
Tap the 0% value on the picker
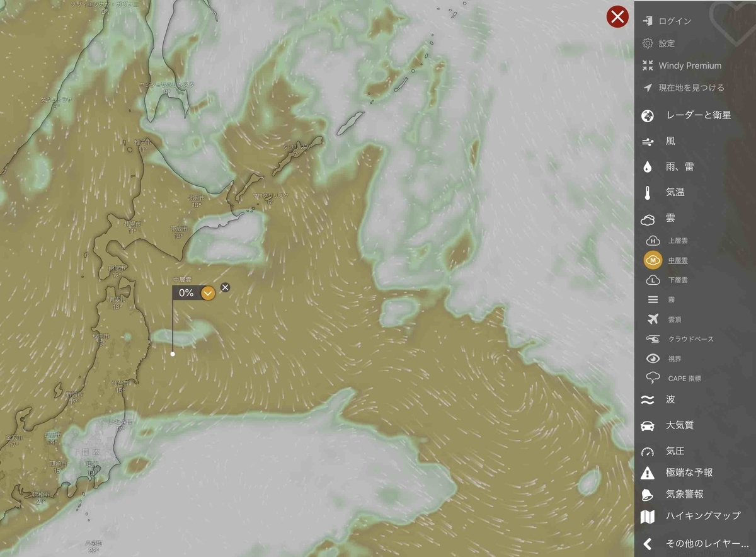[x=186, y=292]
